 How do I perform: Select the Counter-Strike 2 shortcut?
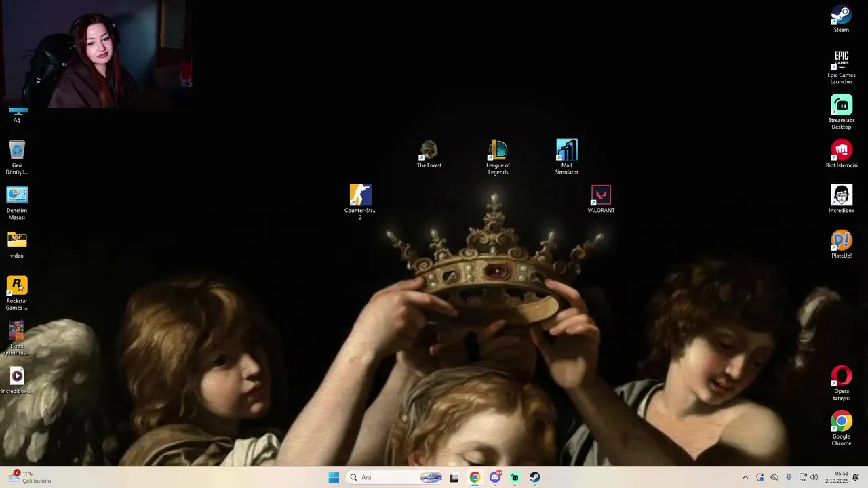[x=360, y=202]
